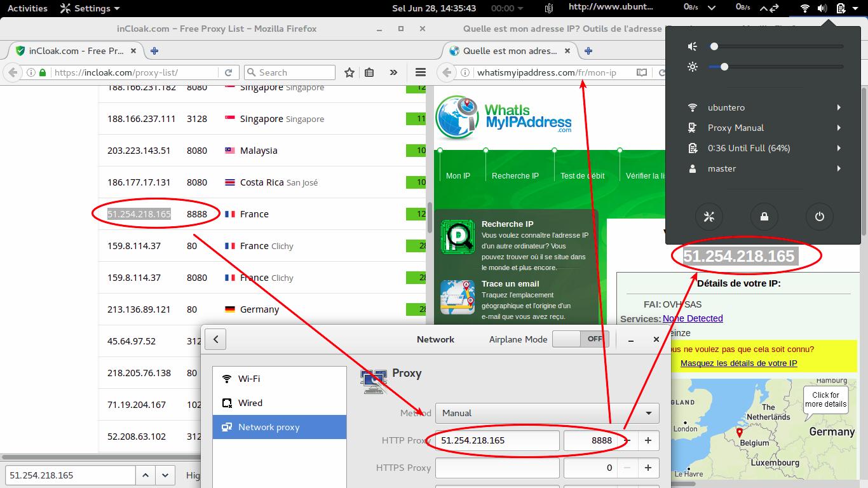
Task: Click the HTTP Proxy address field
Action: click(x=497, y=440)
